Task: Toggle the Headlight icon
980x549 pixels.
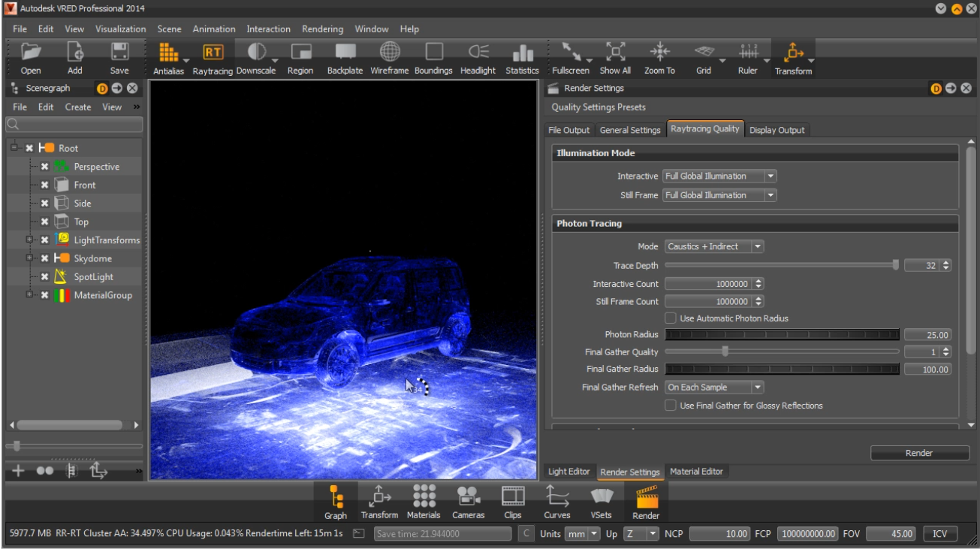Action: (x=478, y=53)
